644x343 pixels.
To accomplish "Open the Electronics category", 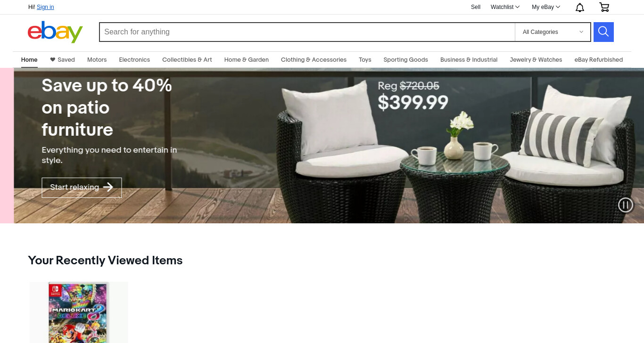I will tap(134, 60).
